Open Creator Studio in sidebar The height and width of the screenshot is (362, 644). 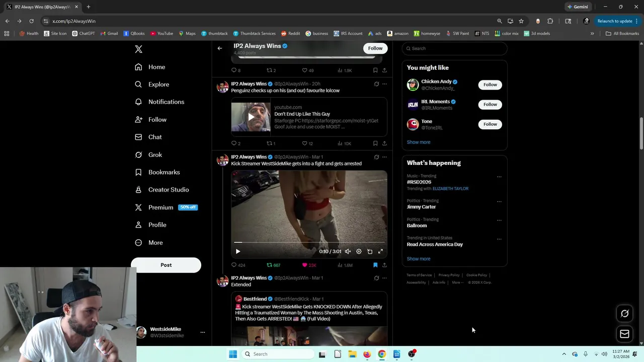point(162,190)
